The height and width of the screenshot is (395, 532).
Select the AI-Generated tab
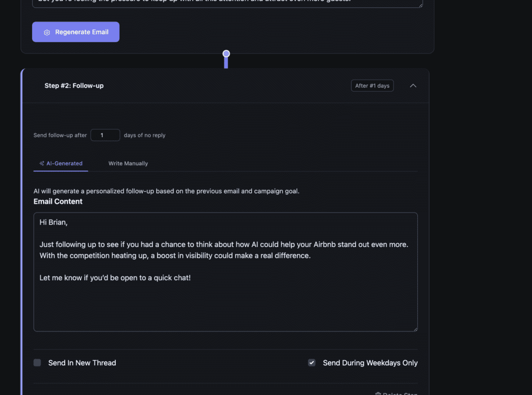pyautogui.click(x=61, y=163)
